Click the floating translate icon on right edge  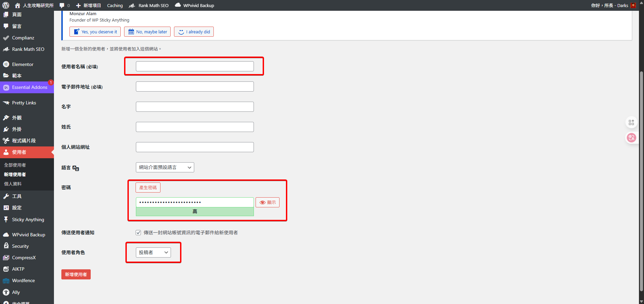pyautogui.click(x=631, y=137)
